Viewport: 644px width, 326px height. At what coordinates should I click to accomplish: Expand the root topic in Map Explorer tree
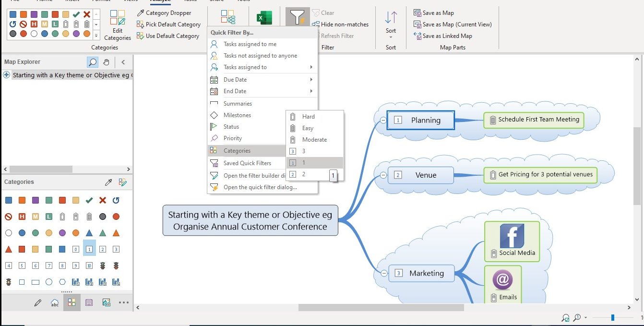6,75
